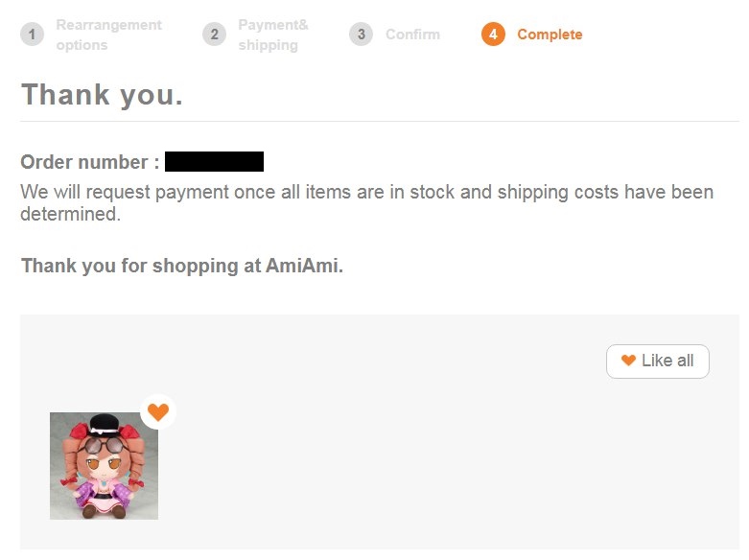Click the Like all button
The image size is (749, 560).
point(657,361)
